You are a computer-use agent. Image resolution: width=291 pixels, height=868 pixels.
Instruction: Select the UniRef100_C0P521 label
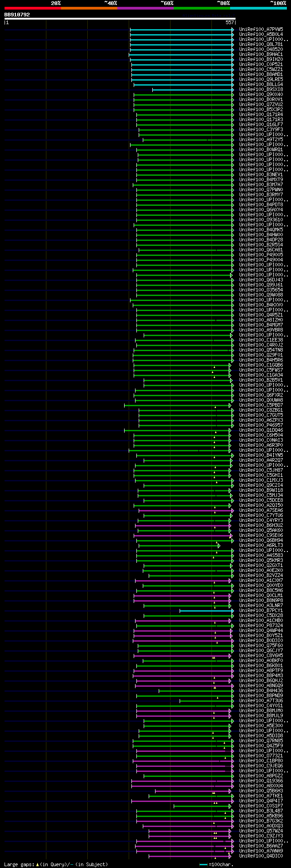coord(261,64)
